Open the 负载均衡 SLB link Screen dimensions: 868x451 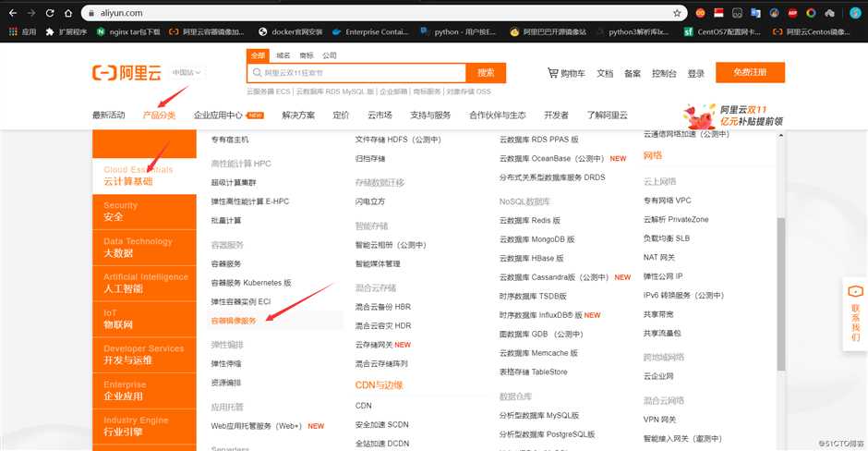pos(667,238)
